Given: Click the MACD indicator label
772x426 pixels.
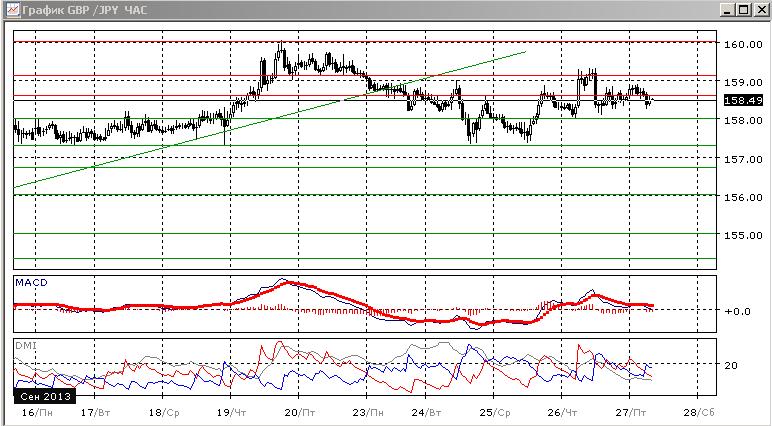Looking at the screenshot, I should pos(32,283).
